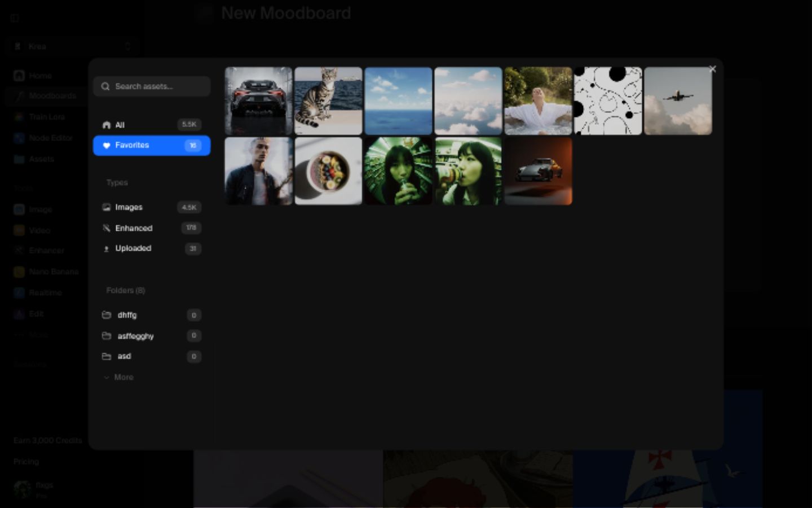The width and height of the screenshot is (812, 508).
Task: Click the Search assets input field
Action: 152,86
